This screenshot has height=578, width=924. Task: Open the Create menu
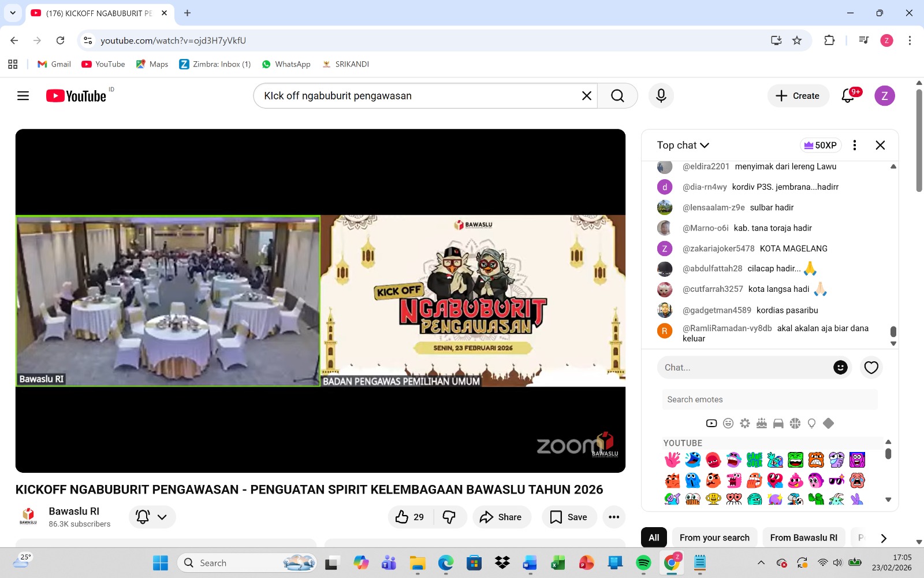[x=798, y=96]
